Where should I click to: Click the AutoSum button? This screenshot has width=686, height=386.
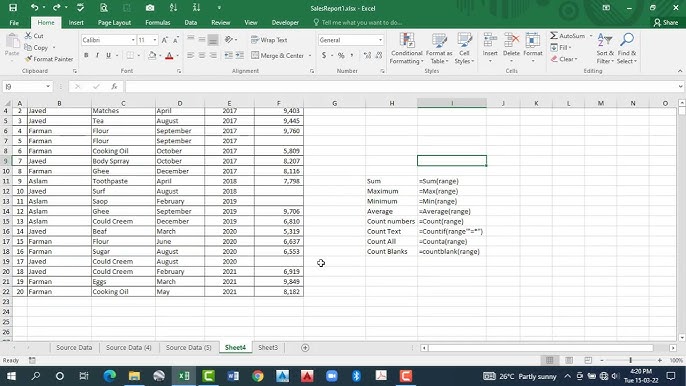coord(568,36)
